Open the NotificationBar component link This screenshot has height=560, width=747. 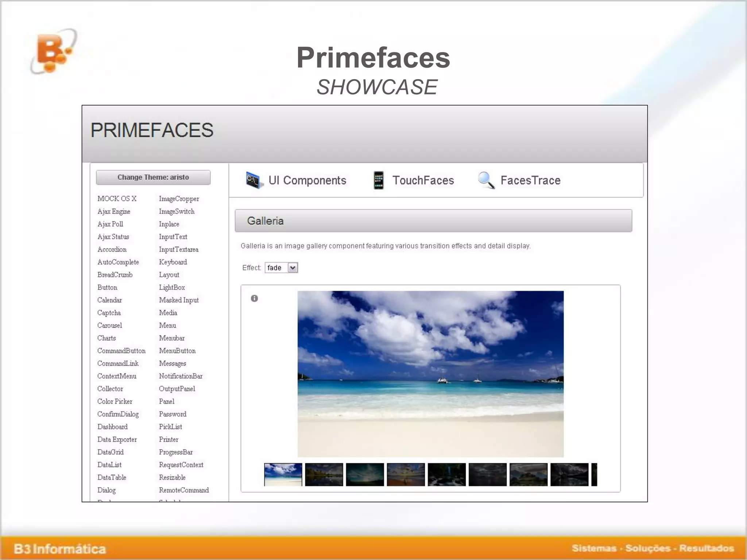click(181, 376)
